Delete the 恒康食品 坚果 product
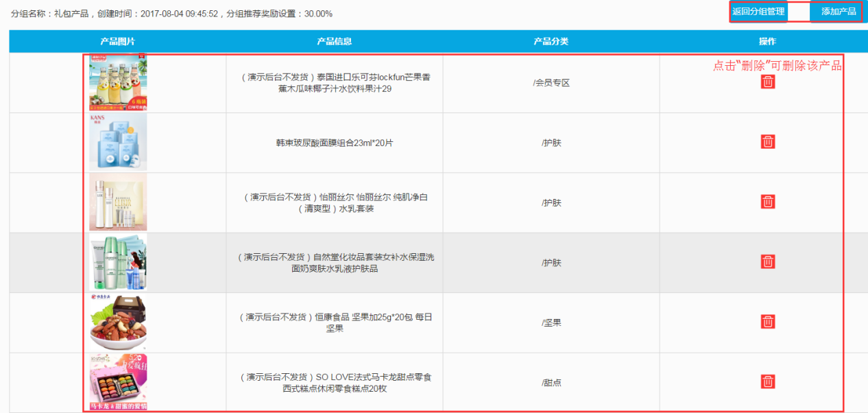Screen dimensions: 868x413 768,322
